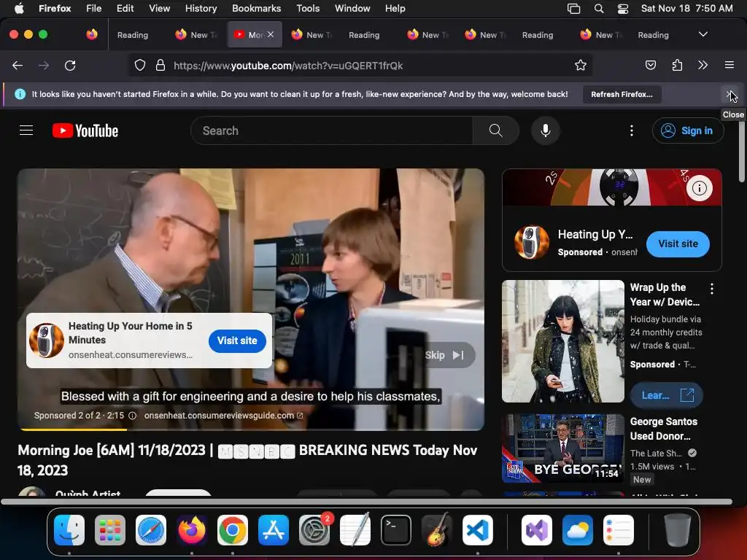Open the Weather app from the Dock
This screenshot has width=747, height=560.
click(578, 530)
